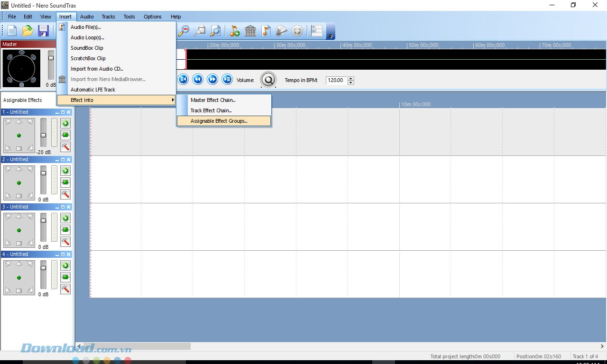Image resolution: width=607 pixels, height=364 pixels.
Task: Click the hammer icon on track 1
Action: pyautogui.click(x=65, y=147)
